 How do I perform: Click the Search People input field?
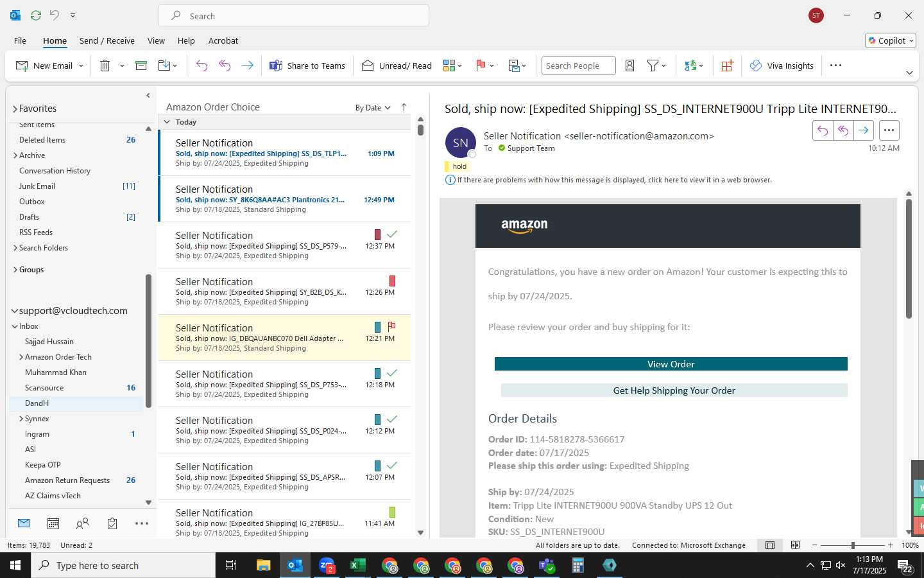[578, 66]
